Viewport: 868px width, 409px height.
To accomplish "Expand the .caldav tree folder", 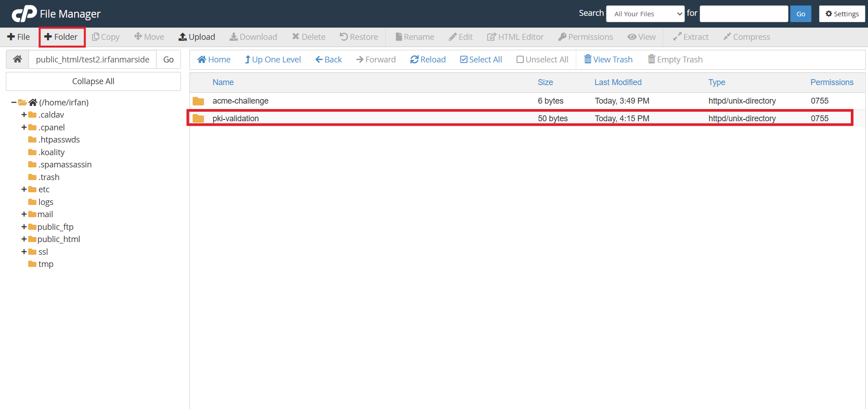I will 24,115.
